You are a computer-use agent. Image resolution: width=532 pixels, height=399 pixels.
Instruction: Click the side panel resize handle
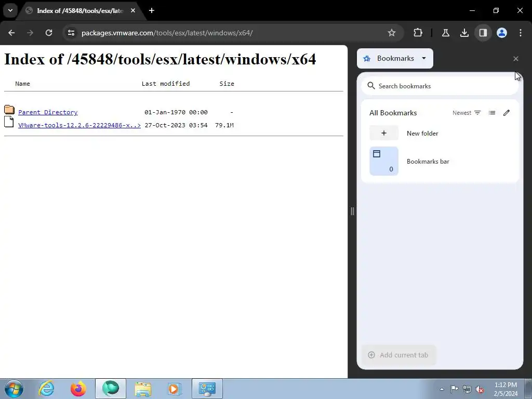(x=352, y=211)
